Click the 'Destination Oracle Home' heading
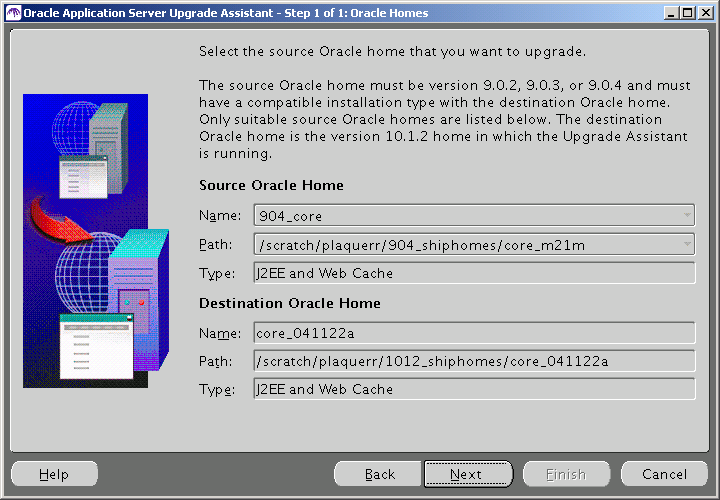 coord(290,303)
